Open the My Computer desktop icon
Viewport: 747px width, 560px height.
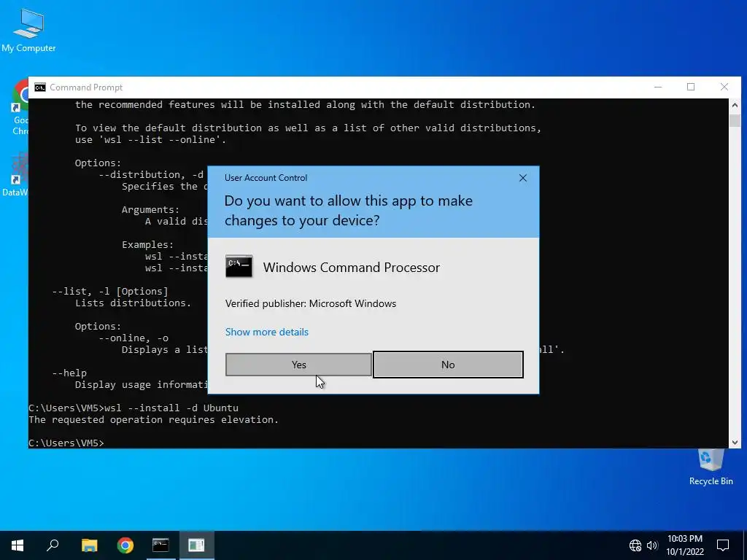click(x=28, y=29)
